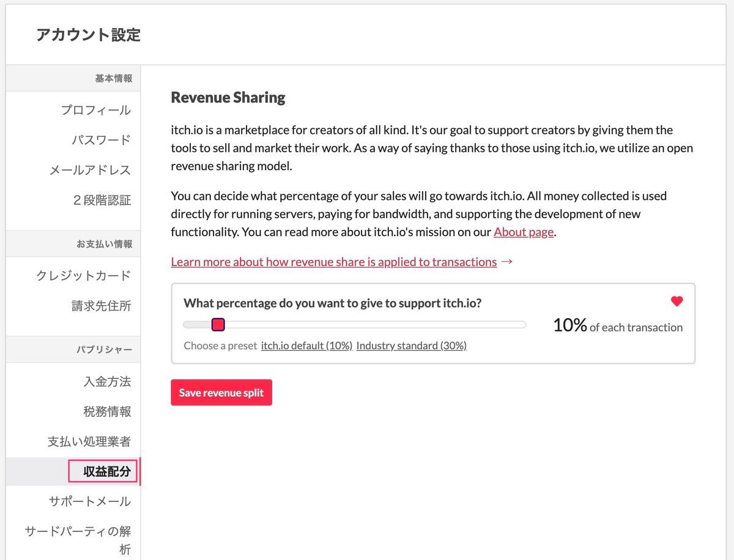
Task: Click the red heart icon
Action: [677, 301]
